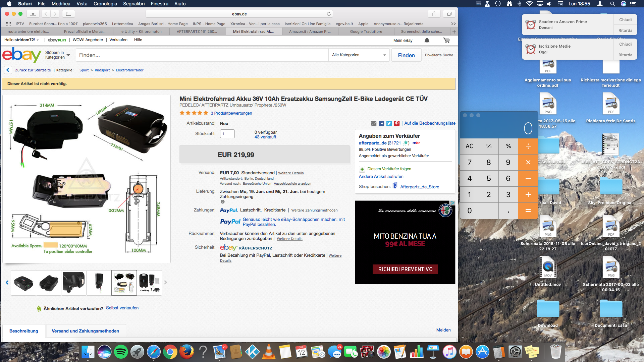Click the Finden search button
The height and width of the screenshot is (362, 644).
coord(406,55)
